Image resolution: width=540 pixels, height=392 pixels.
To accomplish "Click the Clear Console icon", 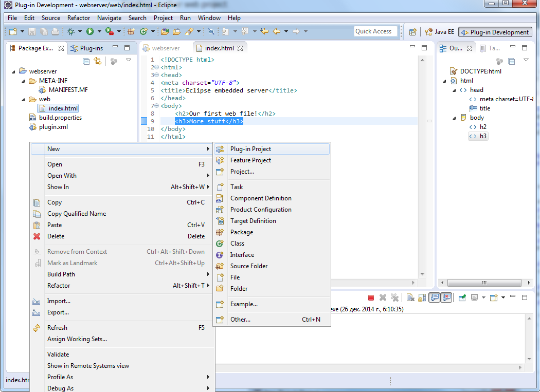I will (x=410, y=297).
